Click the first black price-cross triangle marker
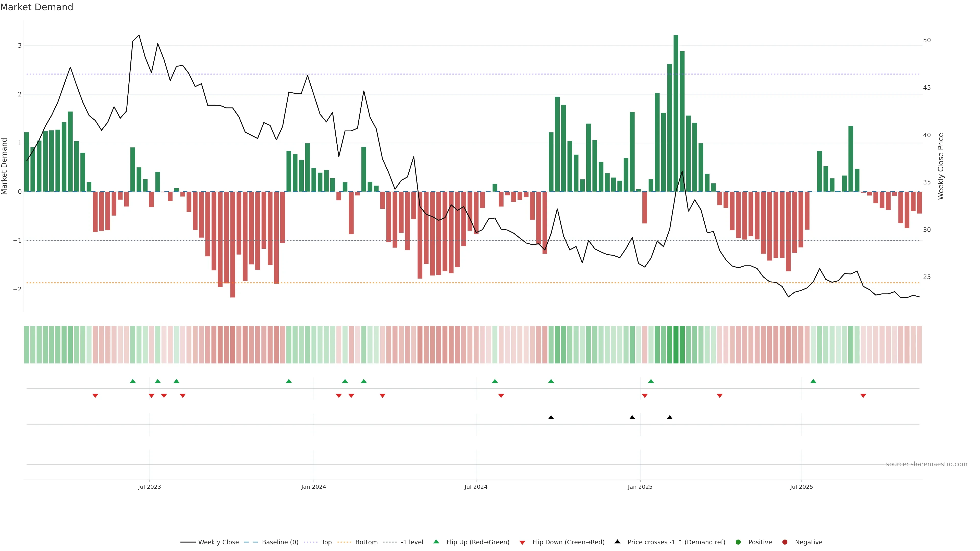The height and width of the screenshot is (551, 980). coord(551,418)
